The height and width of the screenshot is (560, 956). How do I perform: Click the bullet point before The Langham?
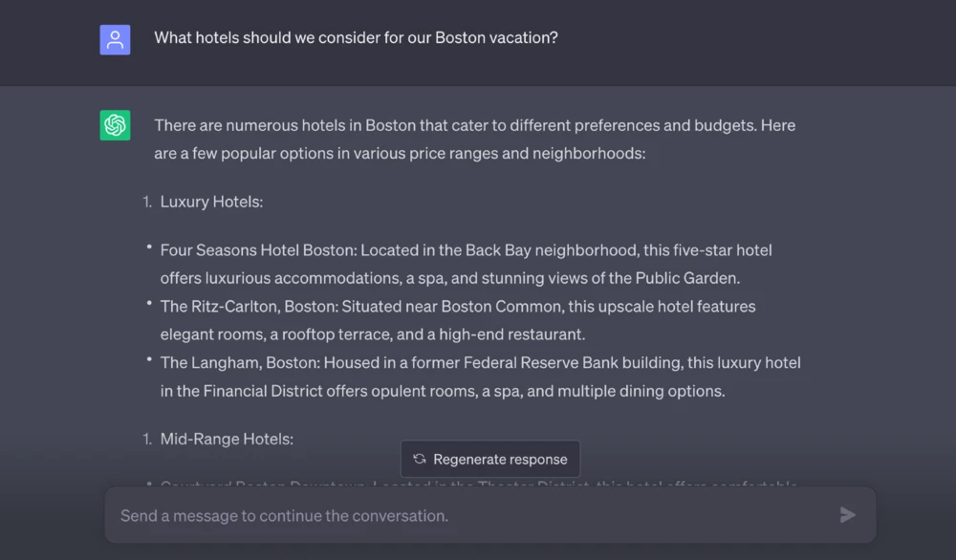coord(149,360)
